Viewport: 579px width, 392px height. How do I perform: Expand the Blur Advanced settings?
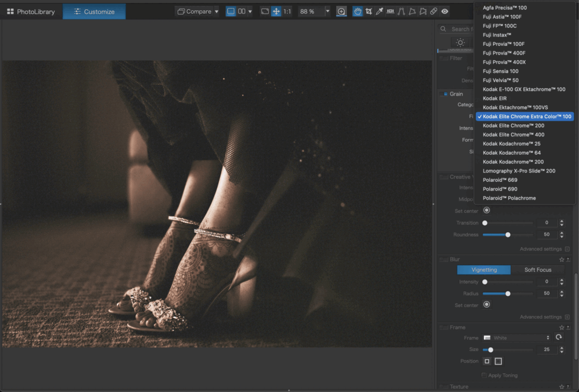pos(567,317)
